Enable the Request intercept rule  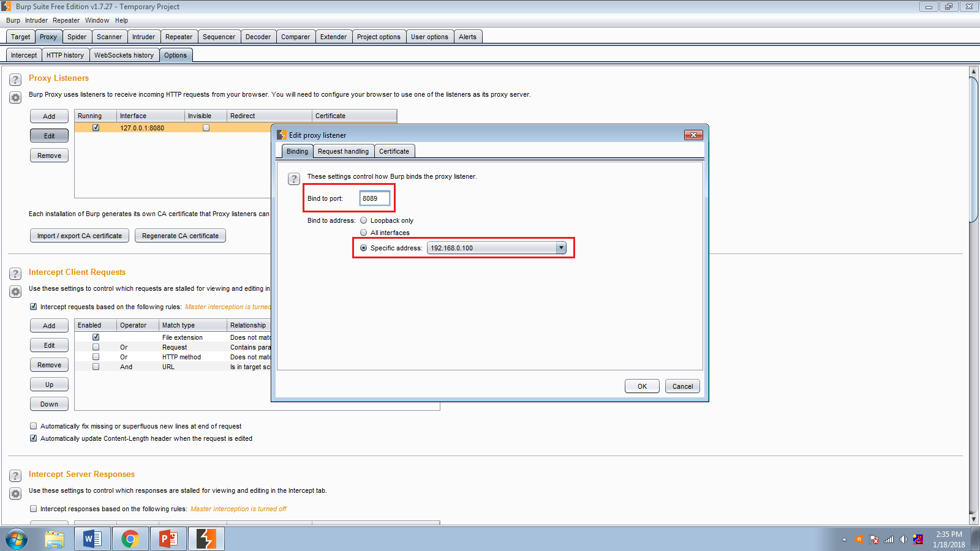click(x=96, y=347)
